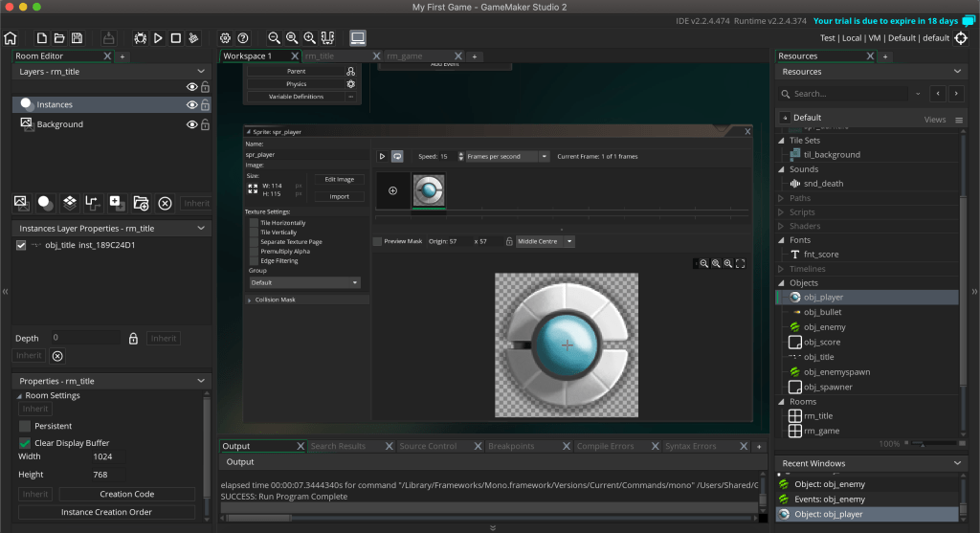
Task: Open the Frames per second dropdown
Action: point(504,156)
